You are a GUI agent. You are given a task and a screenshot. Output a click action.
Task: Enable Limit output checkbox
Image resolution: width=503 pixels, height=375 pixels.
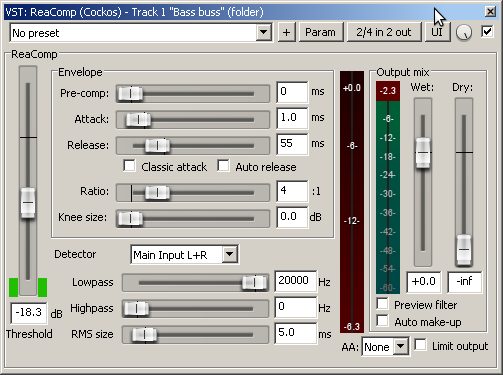(x=420, y=345)
